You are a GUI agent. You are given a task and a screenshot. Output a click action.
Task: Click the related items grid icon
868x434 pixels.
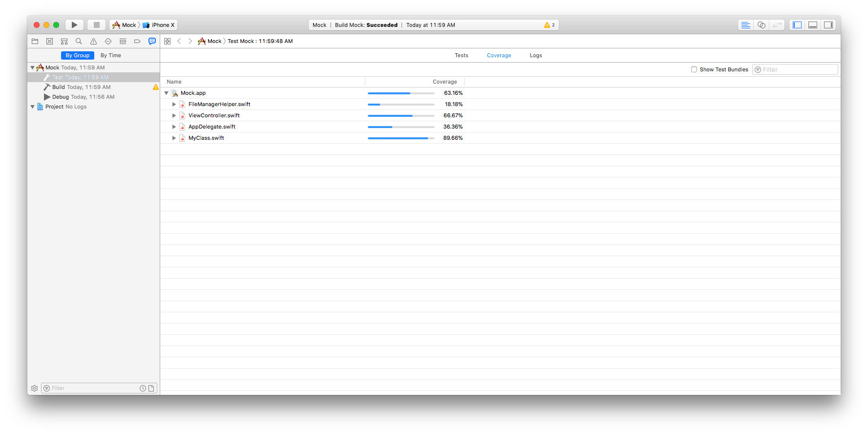click(x=168, y=42)
